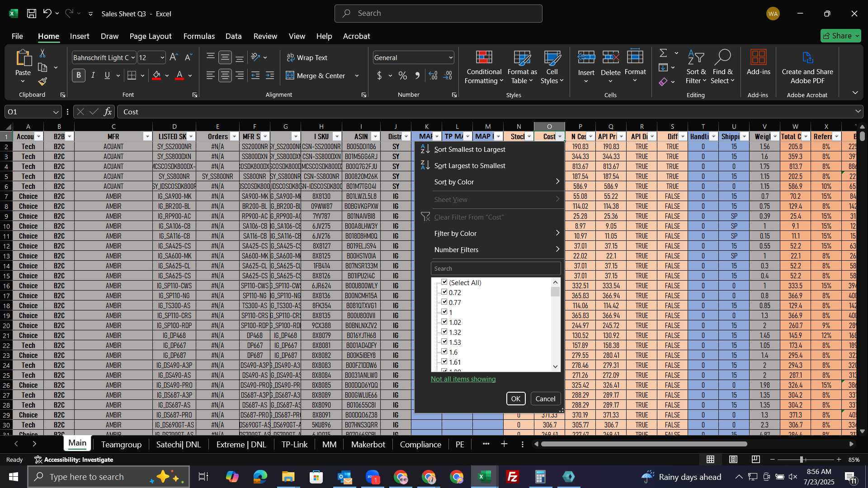This screenshot has width=868, height=488.
Task: Click Cancel in filter menu
Action: (x=545, y=399)
